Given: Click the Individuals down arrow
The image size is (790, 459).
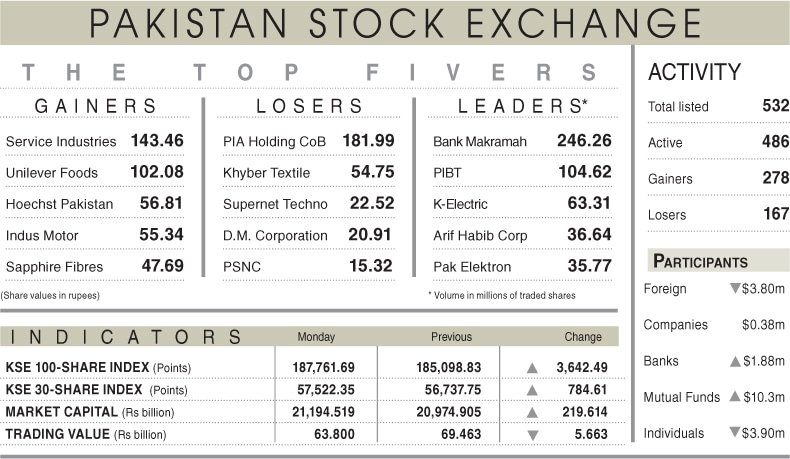Looking at the screenshot, I should click(x=735, y=433).
